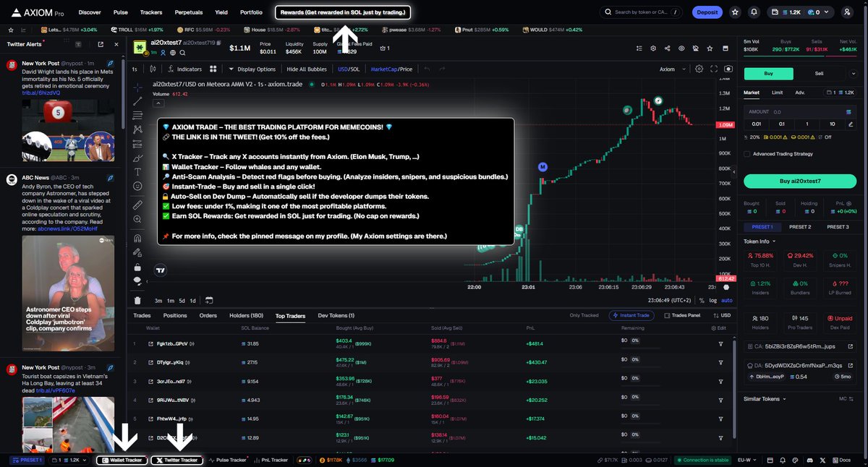Open Twitter Tracker
The image size is (868, 467).
point(176,460)
